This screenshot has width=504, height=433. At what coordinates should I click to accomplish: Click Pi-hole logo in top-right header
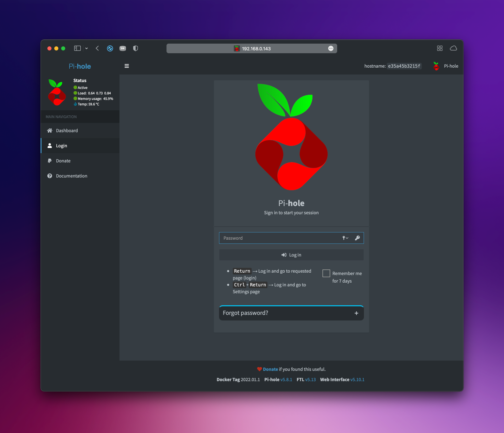436,66
